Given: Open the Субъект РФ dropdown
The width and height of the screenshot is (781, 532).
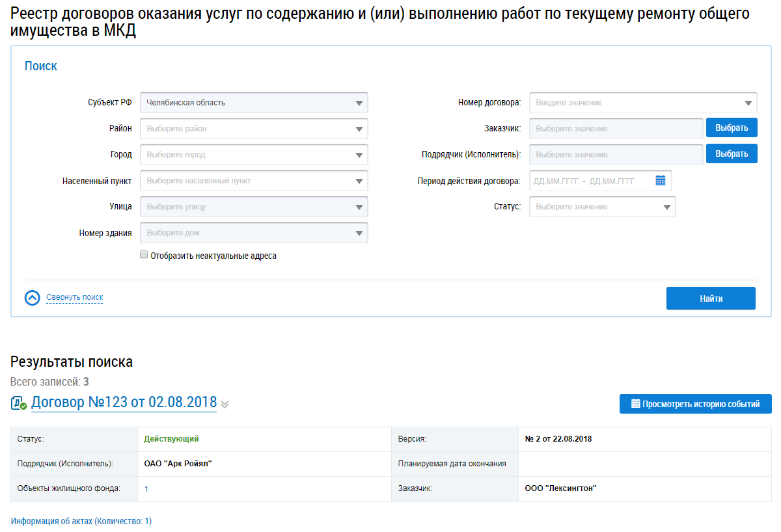Looking at the screenshot, I should coord(254,103).
